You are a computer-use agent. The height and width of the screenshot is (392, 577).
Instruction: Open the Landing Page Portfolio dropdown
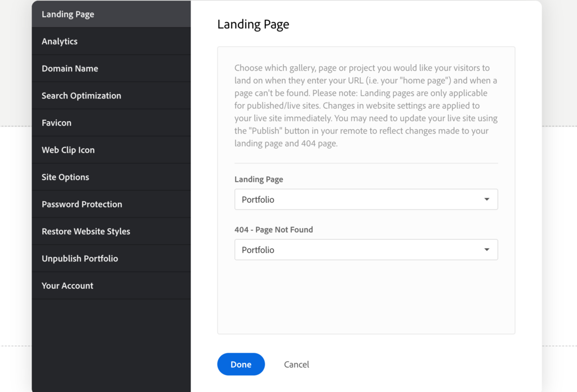[x=366, y=199]
